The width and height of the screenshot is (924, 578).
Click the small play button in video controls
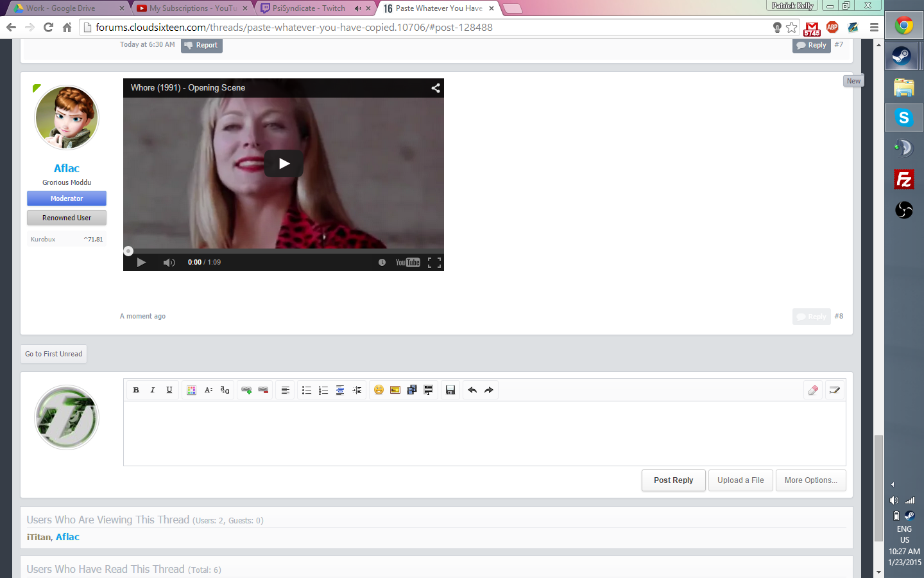[x=142, y=262]
